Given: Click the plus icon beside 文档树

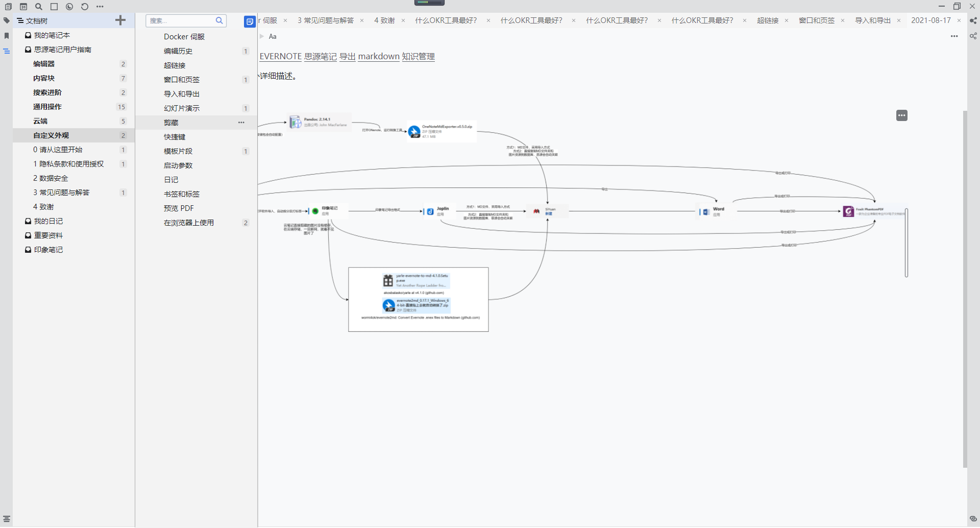Looking at the screenshot, I should 120,20.
